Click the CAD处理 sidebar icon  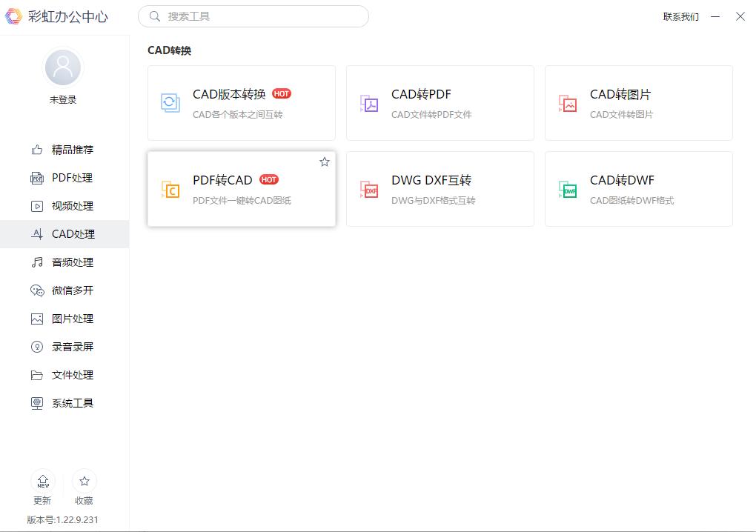(x=36, y=234)
